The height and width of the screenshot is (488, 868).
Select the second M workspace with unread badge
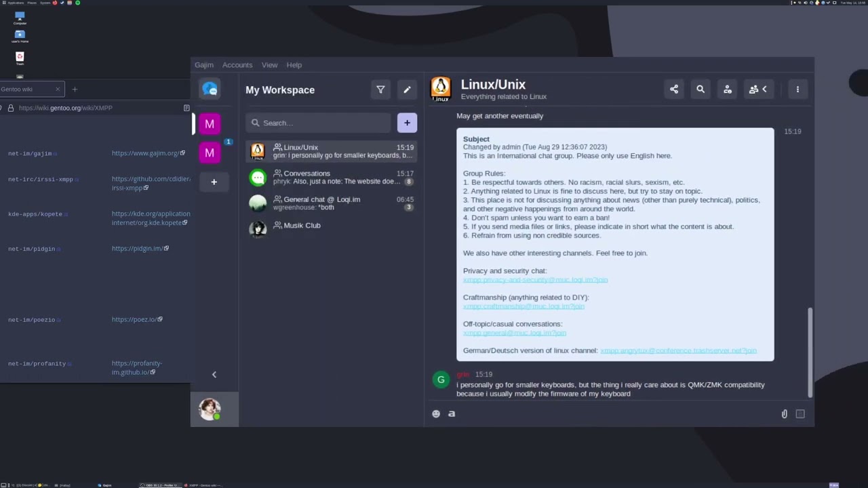[x=210, y=152]
